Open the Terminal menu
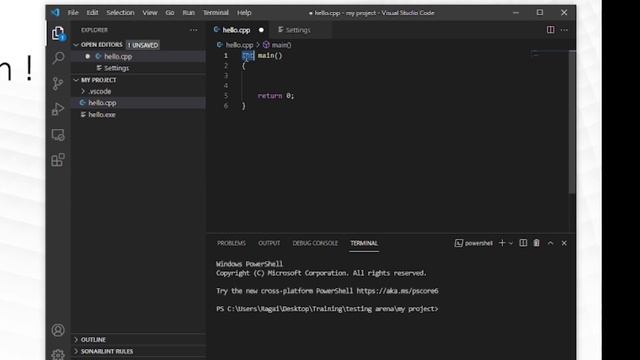Image resolution: width=640 pixels, height=360 pixels. (216, 13)
